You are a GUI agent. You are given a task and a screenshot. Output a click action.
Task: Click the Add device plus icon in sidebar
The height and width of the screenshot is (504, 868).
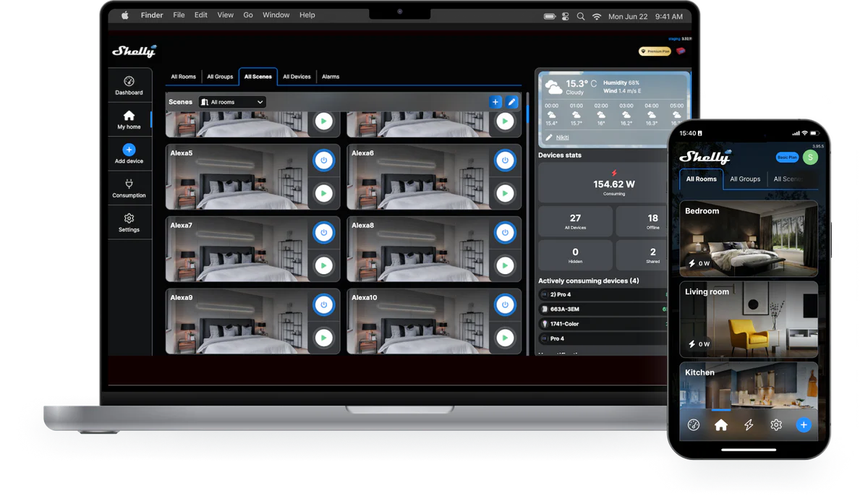(129, 150)
